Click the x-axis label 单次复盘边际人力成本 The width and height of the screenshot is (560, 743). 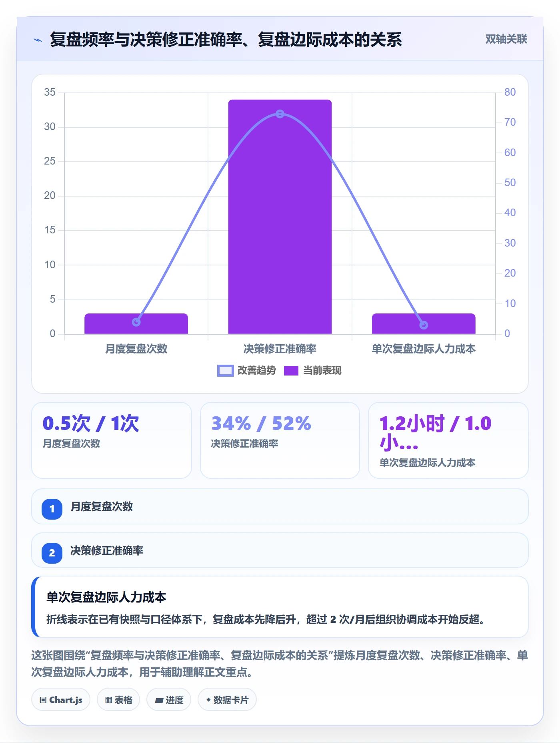(424, 349)
